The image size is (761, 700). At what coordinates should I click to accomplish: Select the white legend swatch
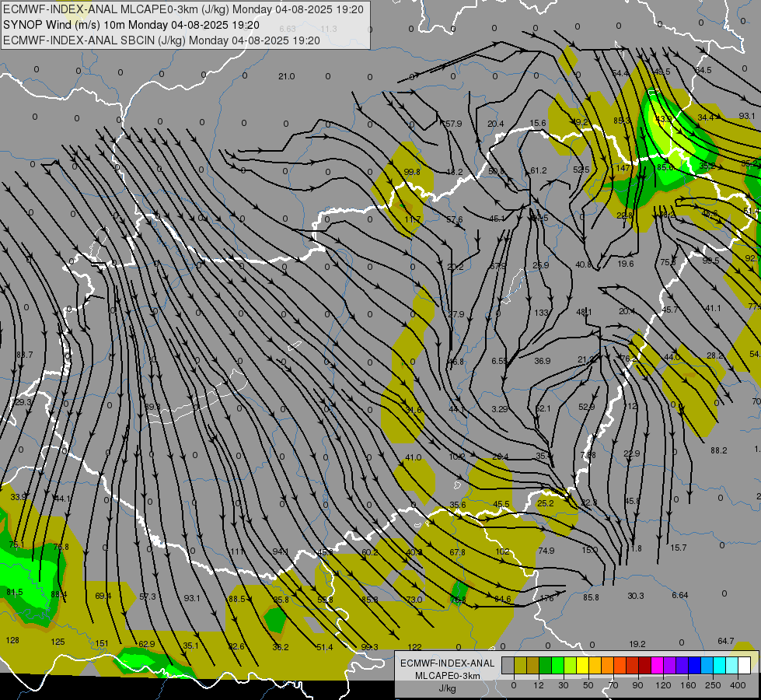pyautogui.click(x=745, y=665)
